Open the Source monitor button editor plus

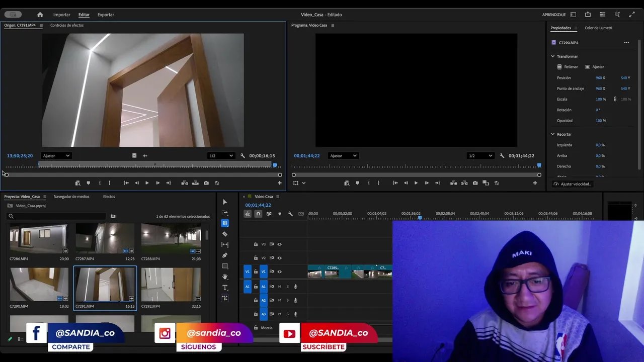[280, 183]
